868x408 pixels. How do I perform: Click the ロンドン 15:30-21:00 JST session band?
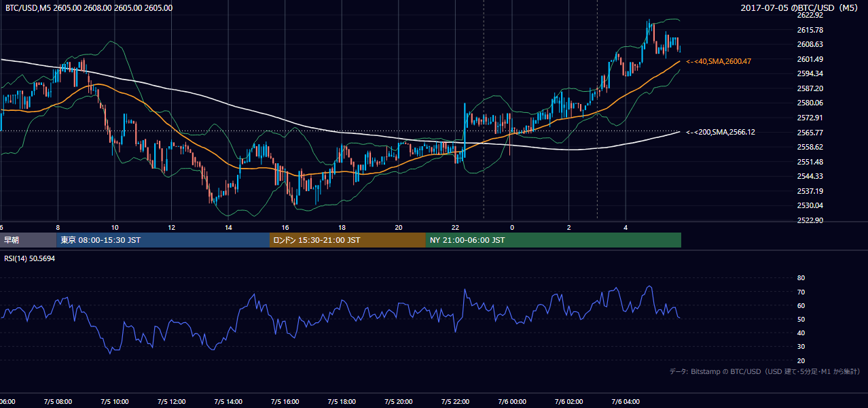pos(348,240)
